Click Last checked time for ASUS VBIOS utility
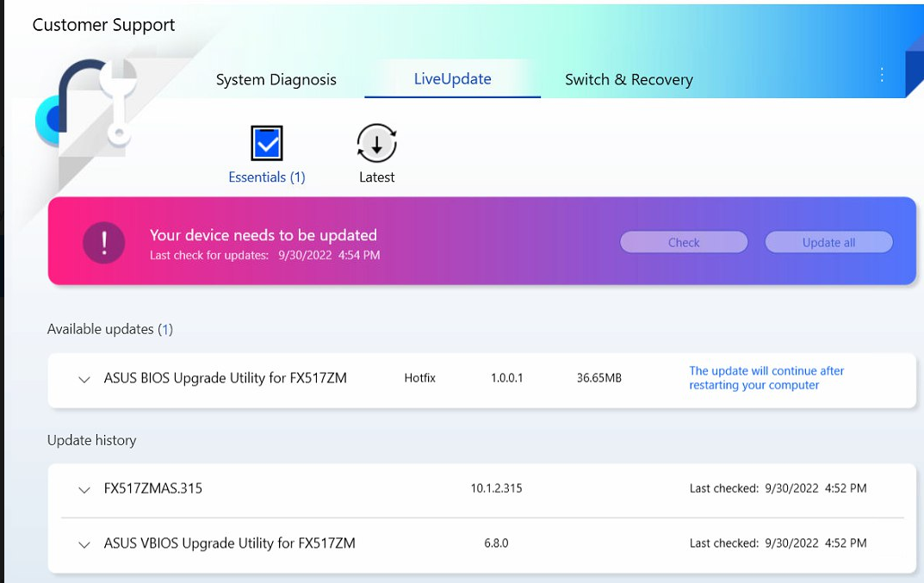This screenshot has height=583, width=924. [x=778, y=543]
